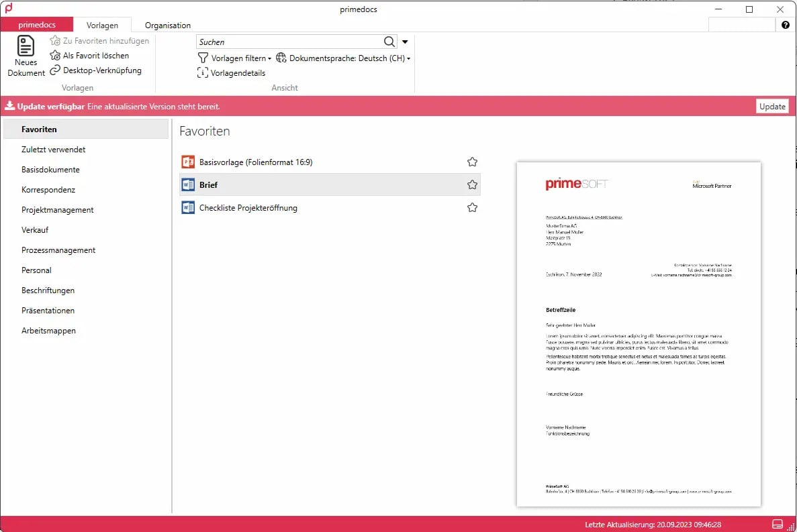
Task: Click the help question mark icon
Action: 786,25
